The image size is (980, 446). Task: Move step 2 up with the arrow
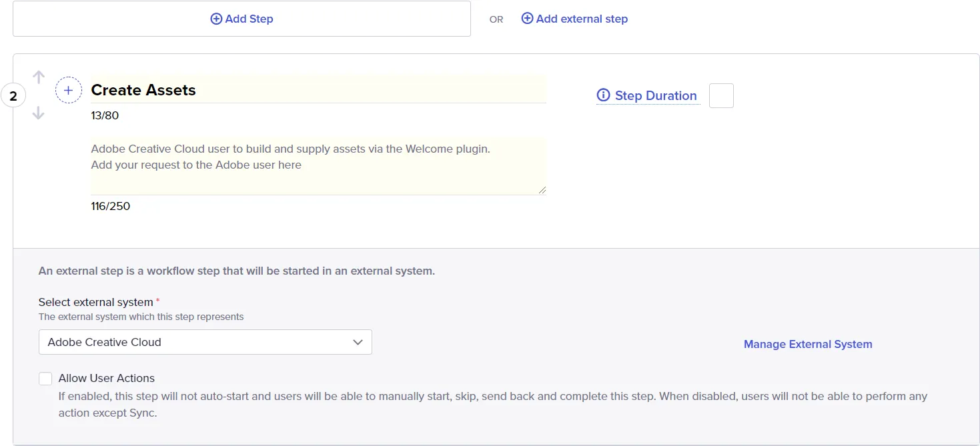pyautogui.click(x=39, y=77)
